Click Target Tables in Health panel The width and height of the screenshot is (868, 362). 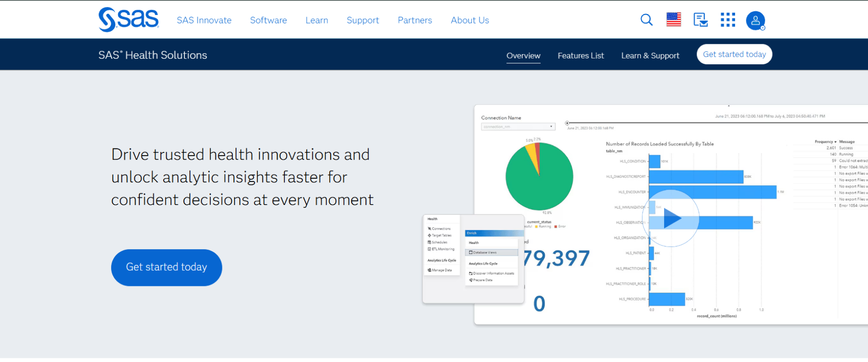click(439, 235)
